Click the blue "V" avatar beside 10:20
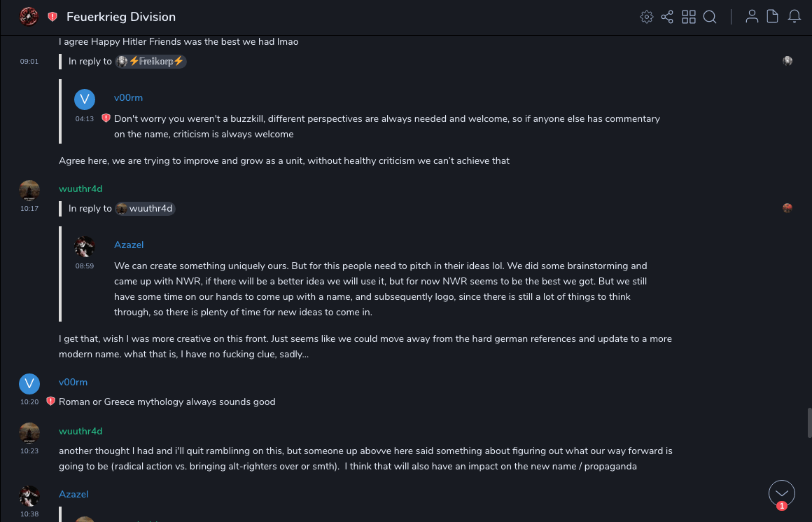This screenshot has width=812, height=522. coord(29,383)
